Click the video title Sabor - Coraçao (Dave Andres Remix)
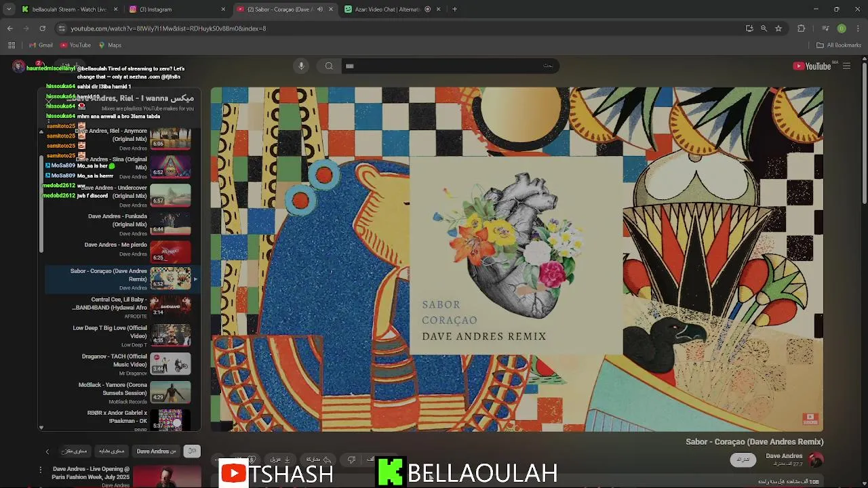 [754, 442]
